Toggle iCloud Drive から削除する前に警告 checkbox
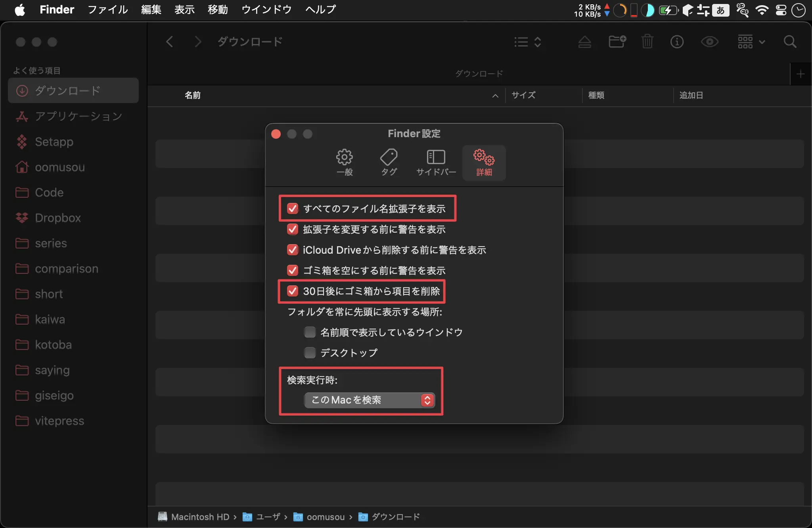Image resolution: width=812 pixels, height=528 pixels. (293, 250)
